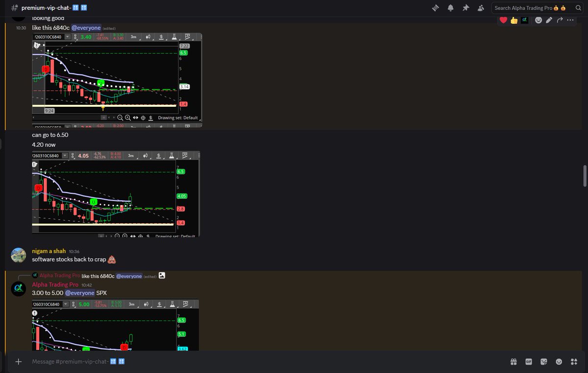Open the second 4.05 chart screenshot
This screenshot has height=373, width=588.
tap(116, 194)
